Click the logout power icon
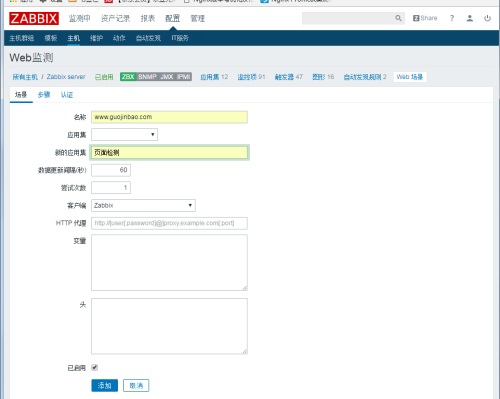 (x=487, y=18)
